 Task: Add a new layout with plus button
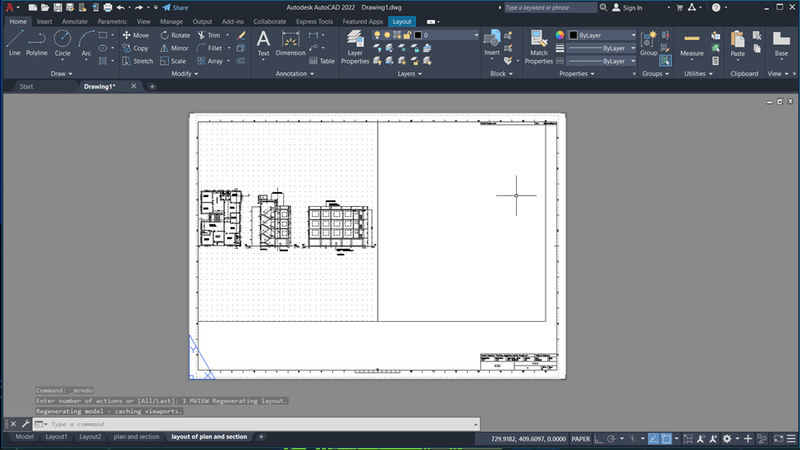pos(261,437)
